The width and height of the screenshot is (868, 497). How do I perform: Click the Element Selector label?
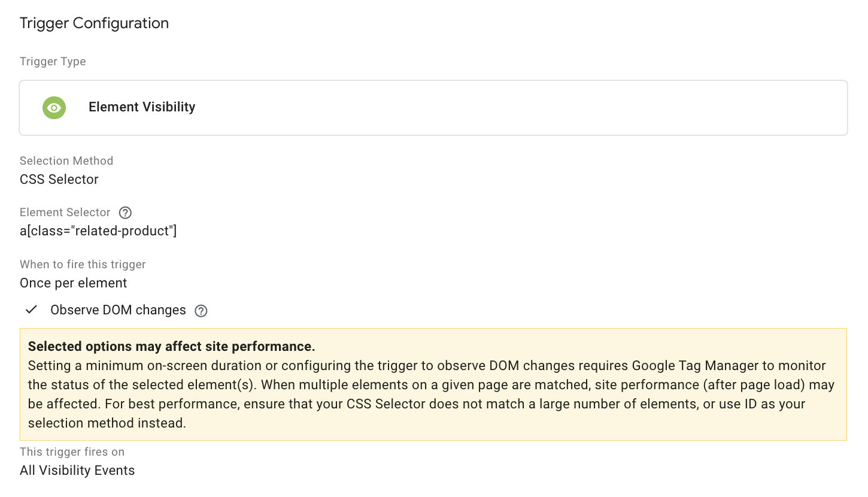65,212
